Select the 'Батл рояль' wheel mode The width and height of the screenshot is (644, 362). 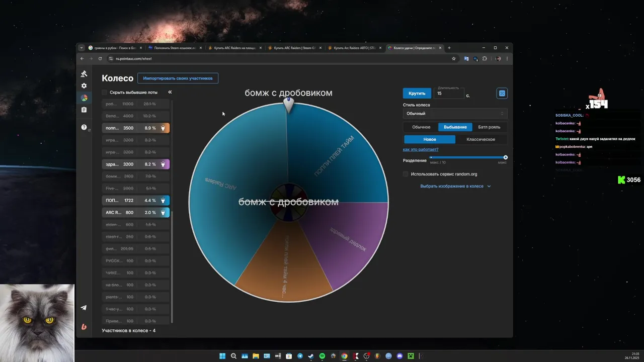[x=489, y=127]
